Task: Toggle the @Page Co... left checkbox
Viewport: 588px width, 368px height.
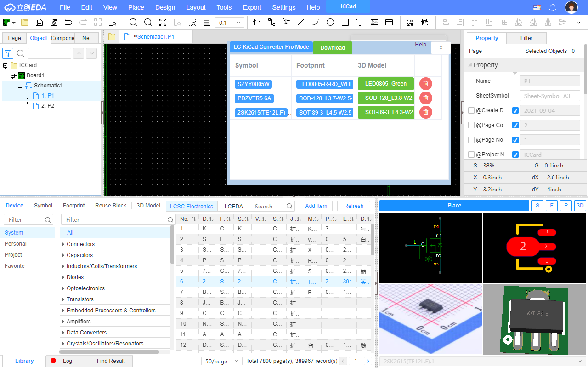Action: tap(471, 125)
